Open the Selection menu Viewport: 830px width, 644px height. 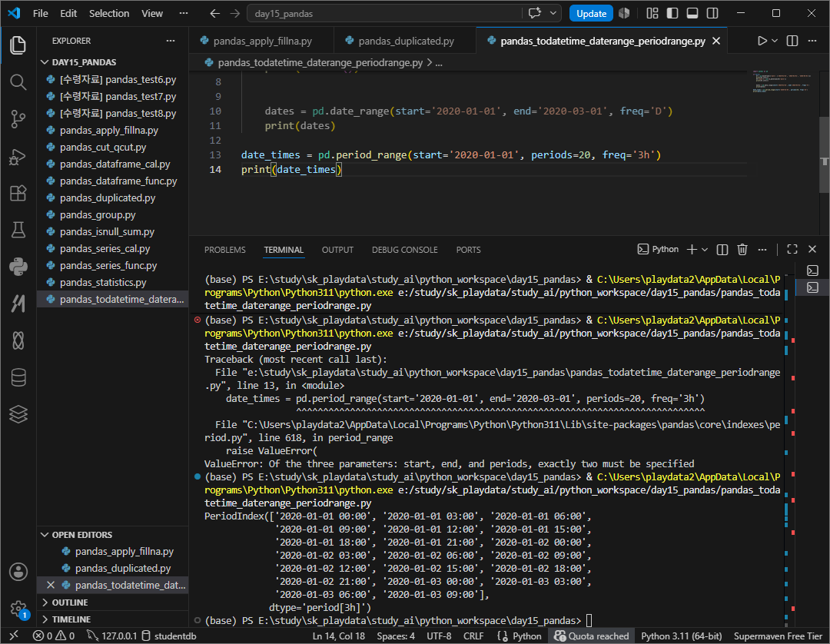[x=109, y=13]
